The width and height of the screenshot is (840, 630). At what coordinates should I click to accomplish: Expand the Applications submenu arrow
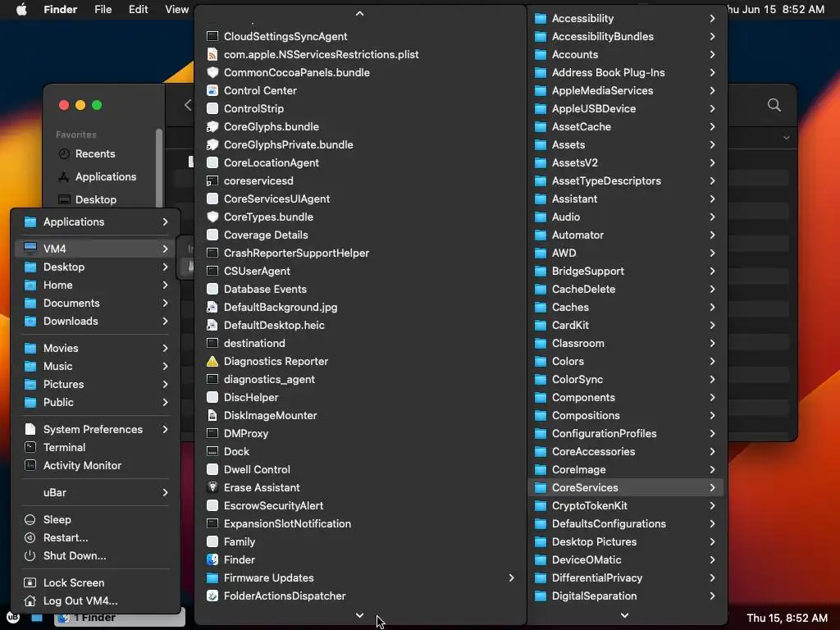165,221
